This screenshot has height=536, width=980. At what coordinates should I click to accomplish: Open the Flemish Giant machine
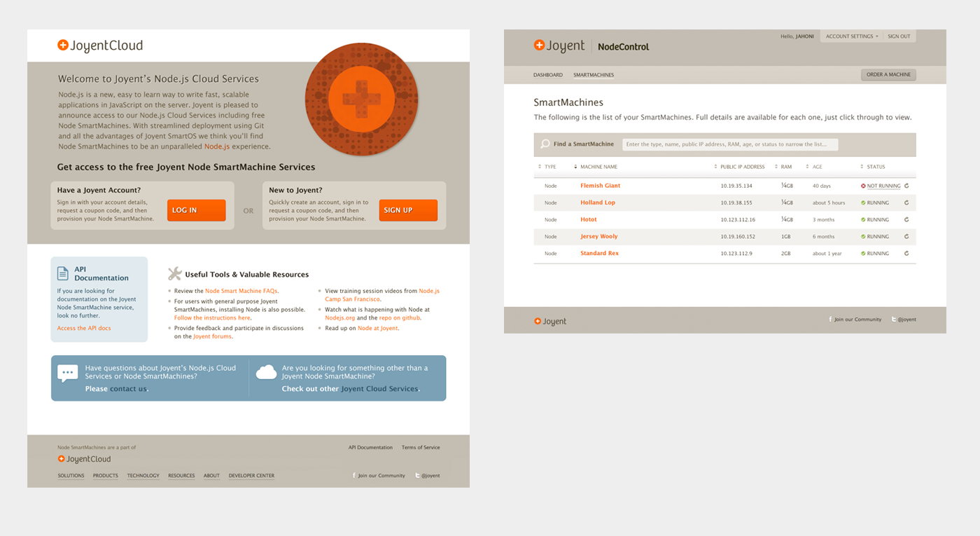[600, 186]
